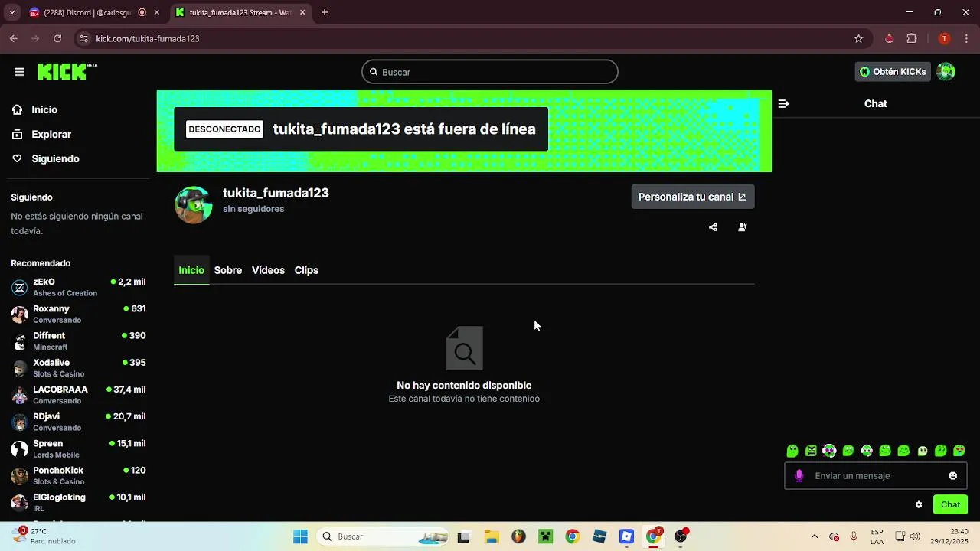Image resolution: width=980 pixels, height=551 pixels.
Task: Insert the drooling rainbow emote at the row's end
Action: point(959,452)
